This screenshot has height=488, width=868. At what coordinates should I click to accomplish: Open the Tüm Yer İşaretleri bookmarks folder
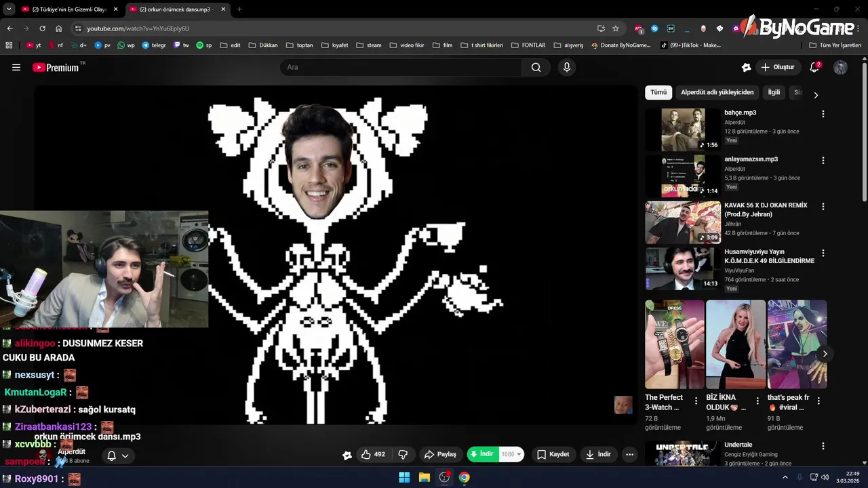coord(835,45)
